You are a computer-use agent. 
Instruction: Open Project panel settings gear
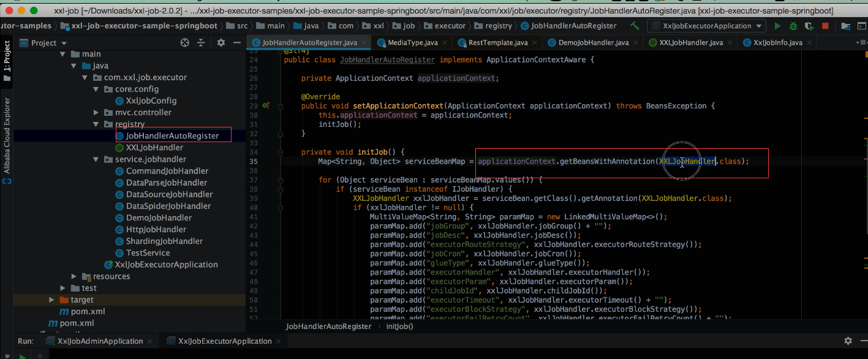tap(221, 43)
